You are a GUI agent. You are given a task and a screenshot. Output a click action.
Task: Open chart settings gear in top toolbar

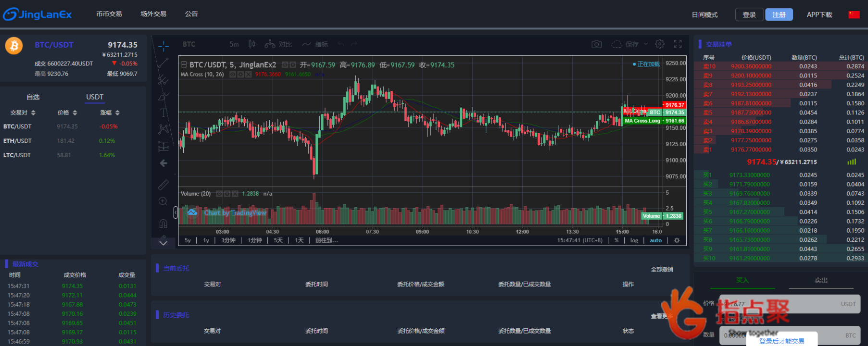click(x=660, y=44)
